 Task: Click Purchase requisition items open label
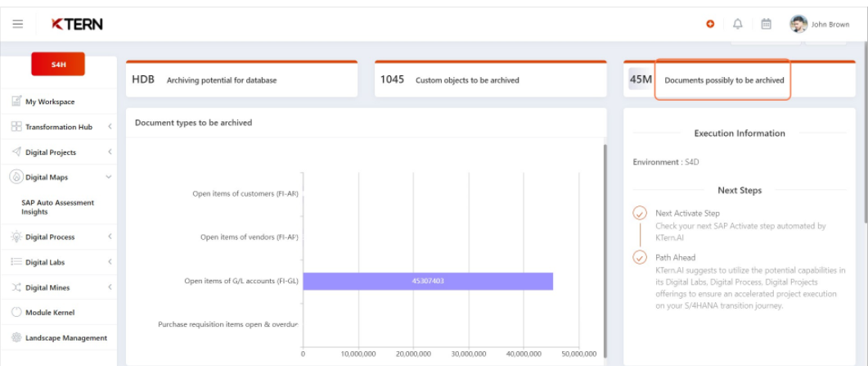[x=228, y=324]
